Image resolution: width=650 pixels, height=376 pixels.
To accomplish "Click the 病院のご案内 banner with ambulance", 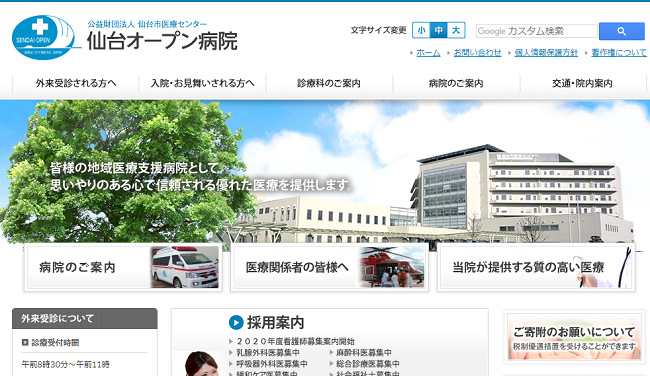I will 123,267.
